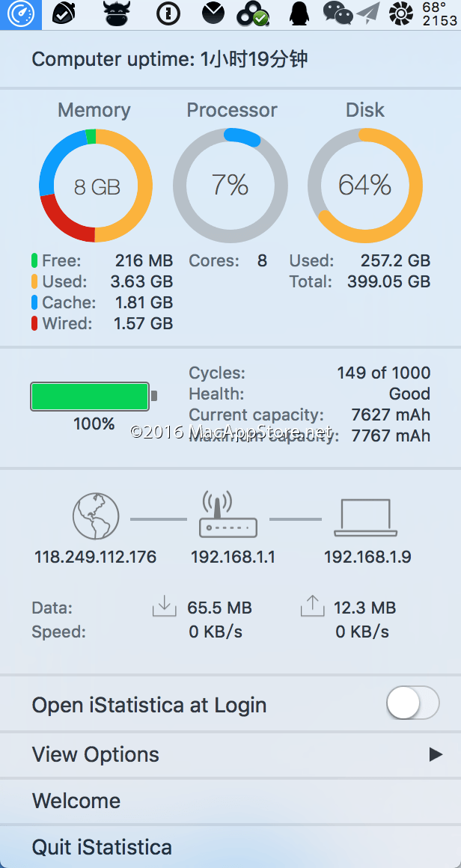Click the Wi-Fi router icon
Screen dimensions: 461x868
point(228,516)
